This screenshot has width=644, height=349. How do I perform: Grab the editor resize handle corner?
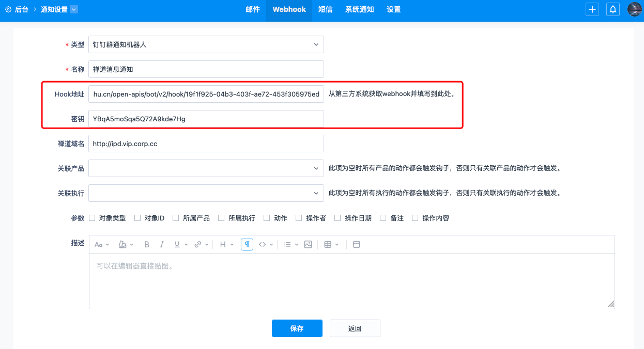(x=611, y=305)
